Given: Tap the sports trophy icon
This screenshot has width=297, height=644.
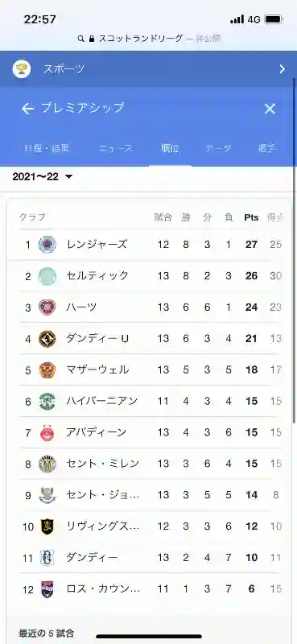Looking at the screenshot, I should [22, 68].
